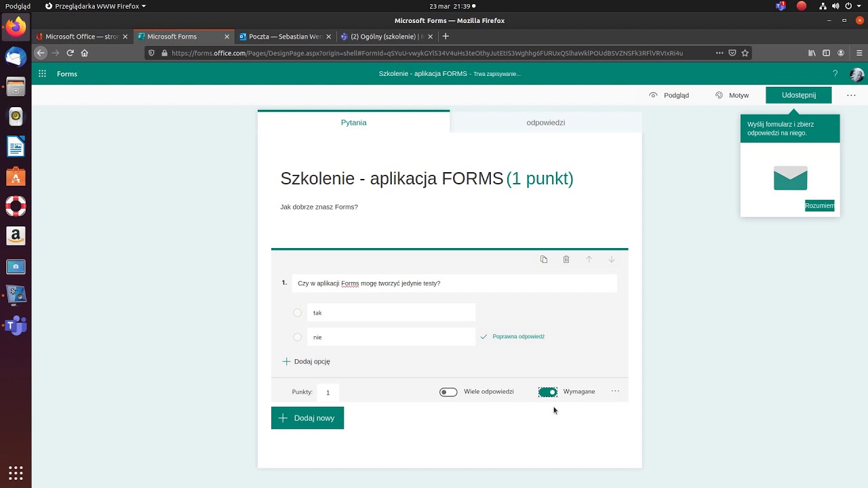Open the Przeglądarka WWW Firefox app menu
Screen dimensions: 868x488
[96, 6]
